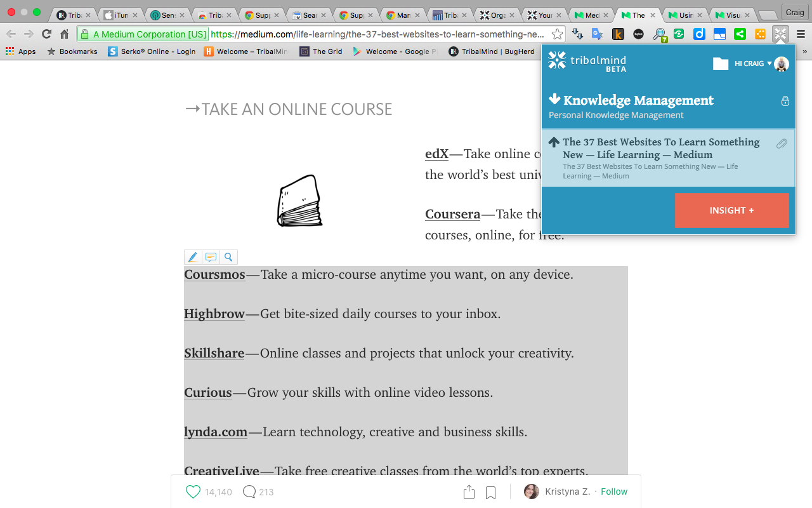The width and height of the screenshot is (812, 508).
Task: Switch to the Visu tab
Action: point(733,15)
